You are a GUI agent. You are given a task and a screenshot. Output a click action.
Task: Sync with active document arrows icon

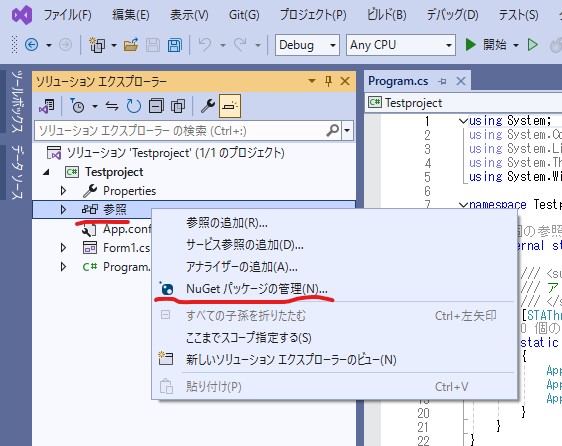pyautogui.click(x=112, y=106)
